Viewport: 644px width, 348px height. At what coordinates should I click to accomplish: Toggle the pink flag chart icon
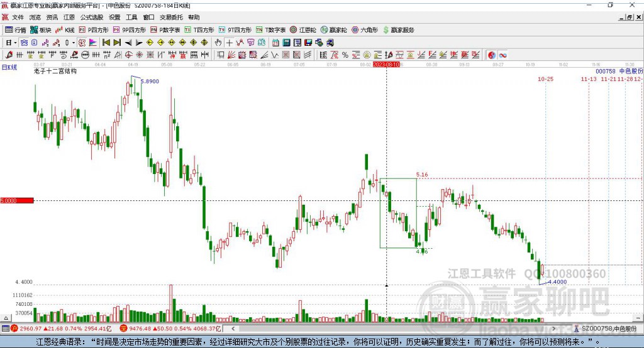coord(93,43)
